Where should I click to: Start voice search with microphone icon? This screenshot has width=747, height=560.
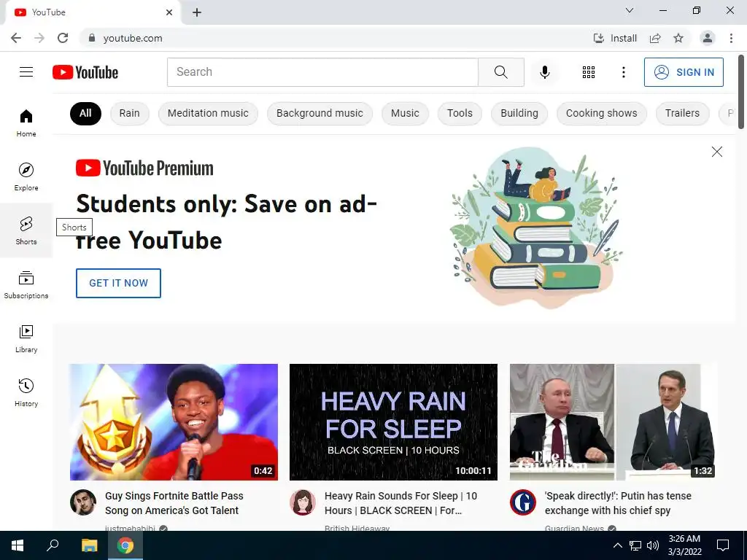(x=544, y=72)
